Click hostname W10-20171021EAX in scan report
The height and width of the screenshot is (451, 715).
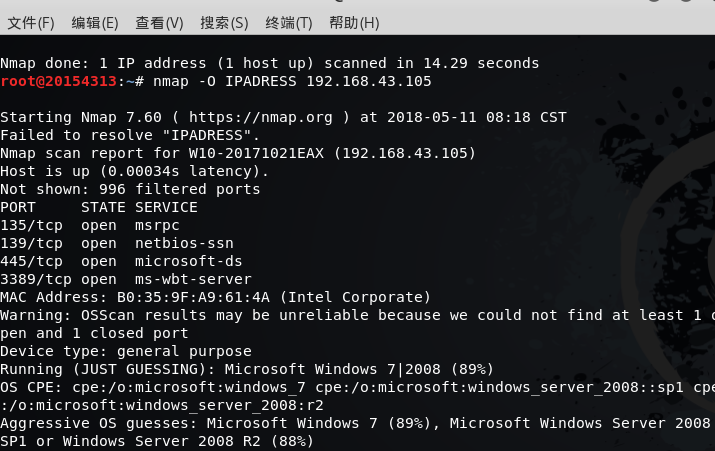[x=256, y=153]
